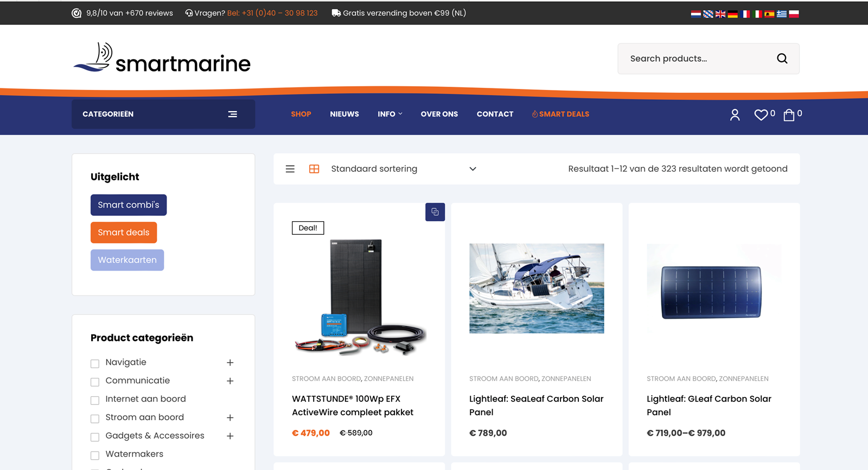Viewport: 868px width, 470px height.
Task: Switch to grid view layout
Action: click(314, 169)
